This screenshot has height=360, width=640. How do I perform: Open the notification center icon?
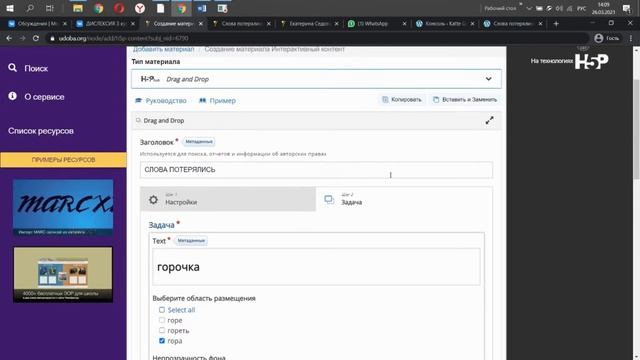click(x=627, y=9)
